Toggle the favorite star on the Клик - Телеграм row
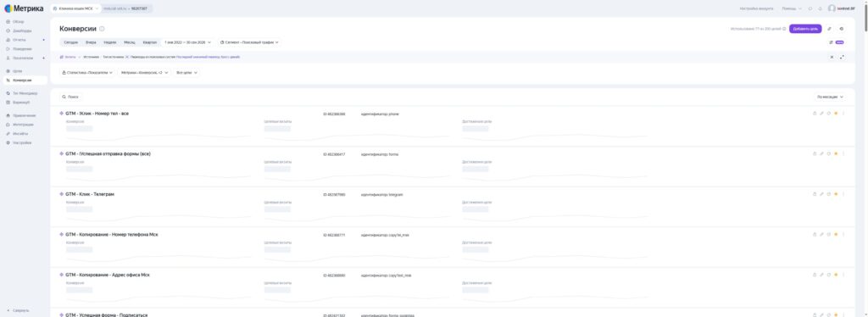Viewport: 868px width, 317px height. point(836,194)
